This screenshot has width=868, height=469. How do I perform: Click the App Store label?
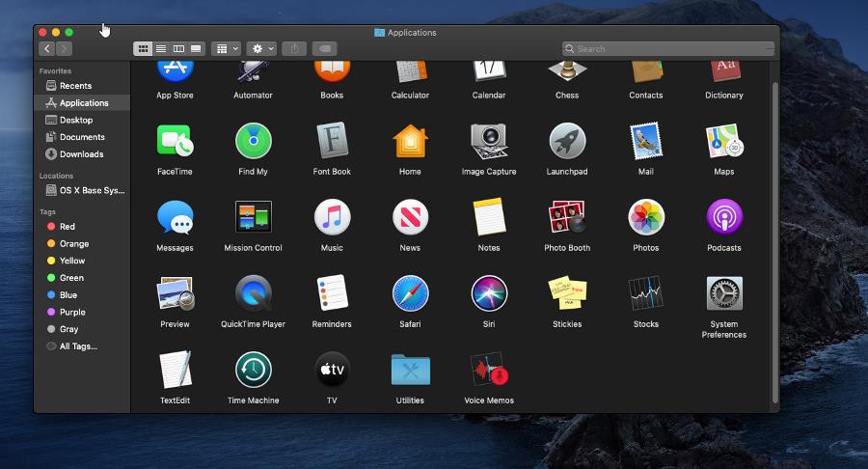point(175,96)
